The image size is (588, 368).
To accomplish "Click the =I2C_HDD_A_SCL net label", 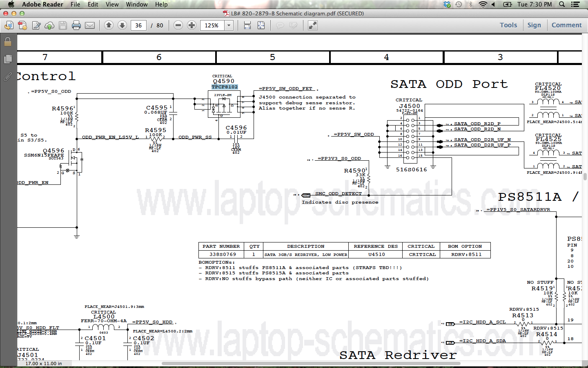I will pos(483,322).
